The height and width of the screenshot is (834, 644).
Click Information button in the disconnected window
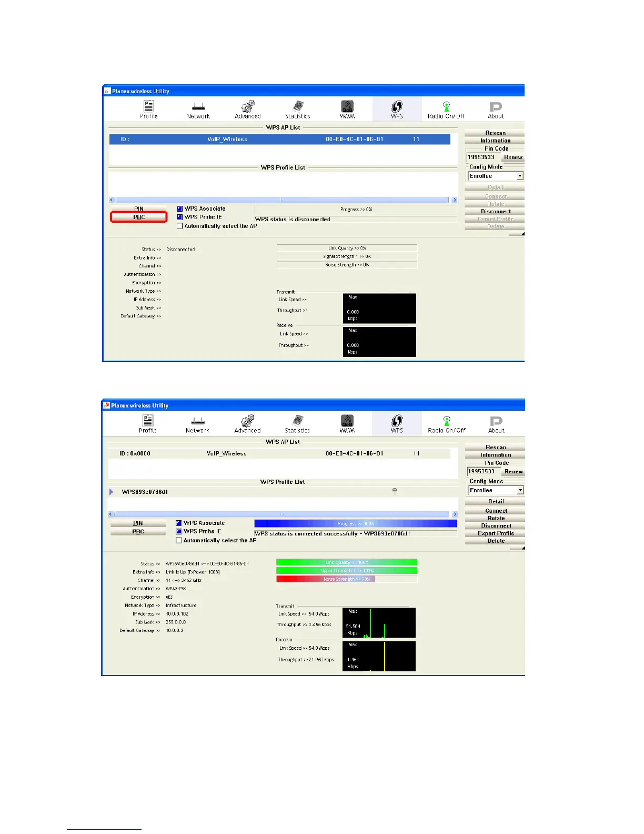coord(495,141)
